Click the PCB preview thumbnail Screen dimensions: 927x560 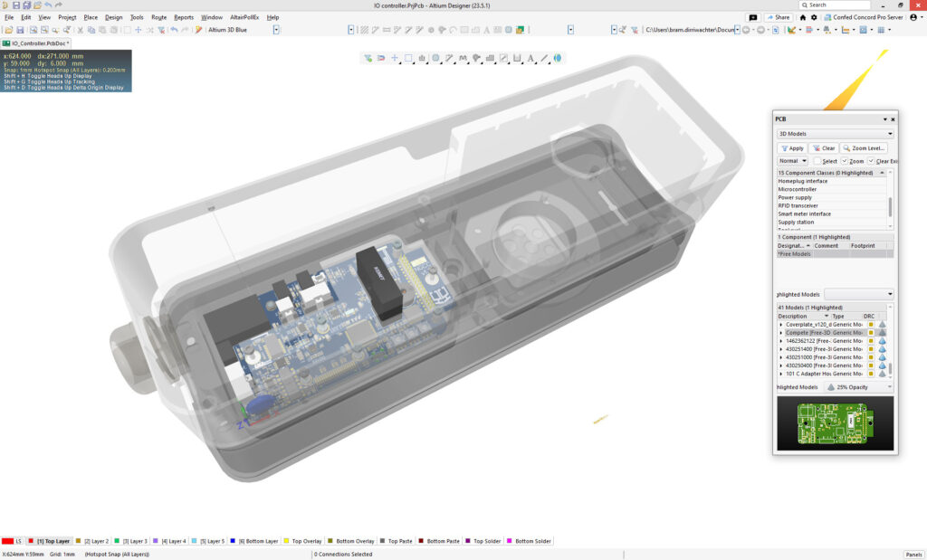click(x=833, y=422)
